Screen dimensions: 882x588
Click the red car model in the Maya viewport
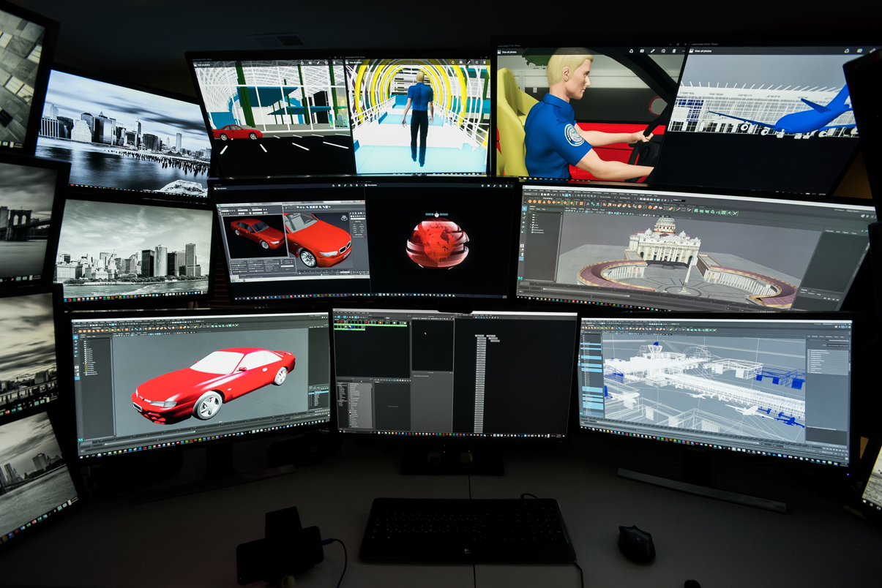click(214, 385)
